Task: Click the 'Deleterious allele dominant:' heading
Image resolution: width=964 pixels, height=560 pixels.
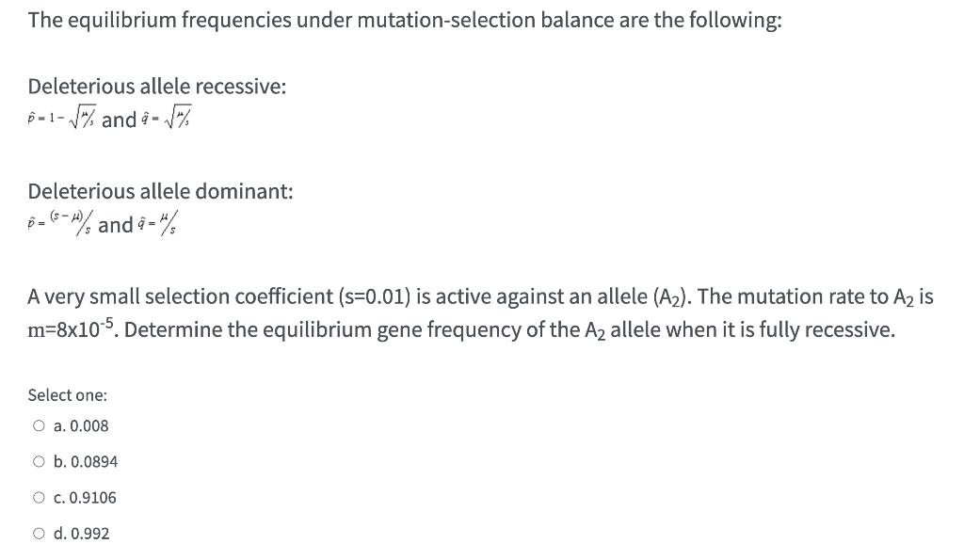Action: 158,191
